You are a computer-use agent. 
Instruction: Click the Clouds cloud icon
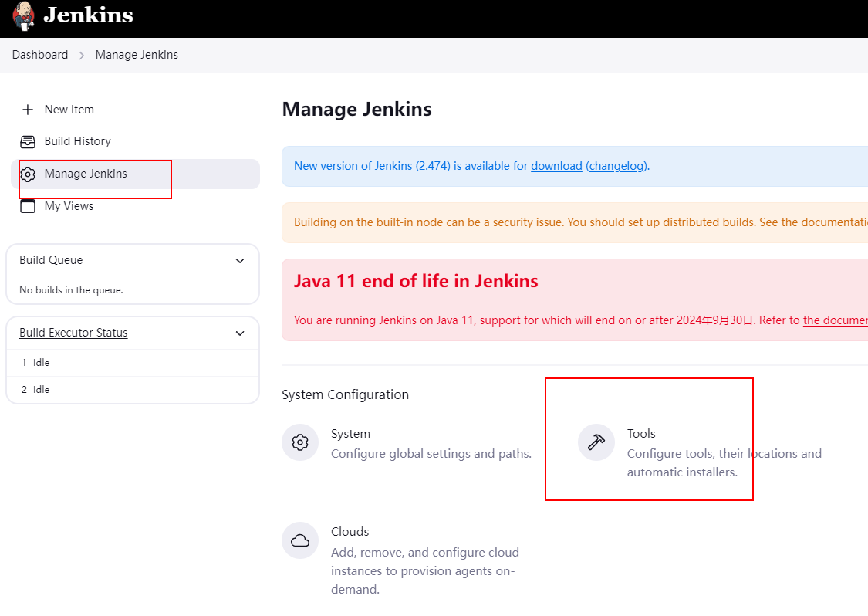tap(300, 540)
